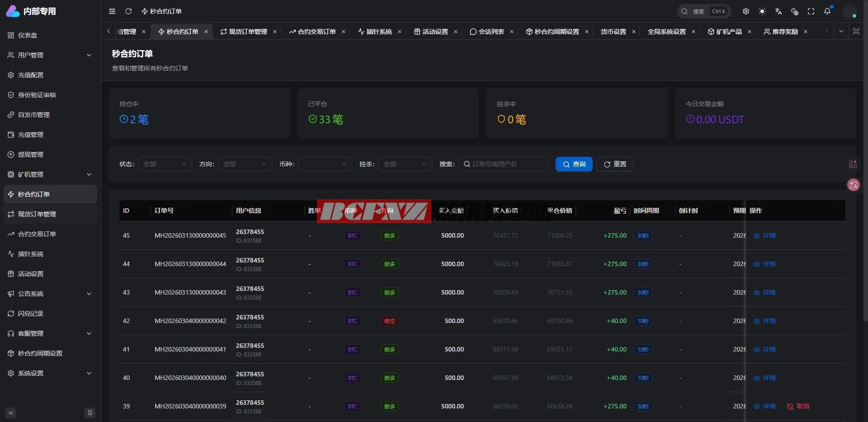868x422 pixels.
Task: Open 提现管理 from the sidebar menu
Action: (x=31, y=155)
